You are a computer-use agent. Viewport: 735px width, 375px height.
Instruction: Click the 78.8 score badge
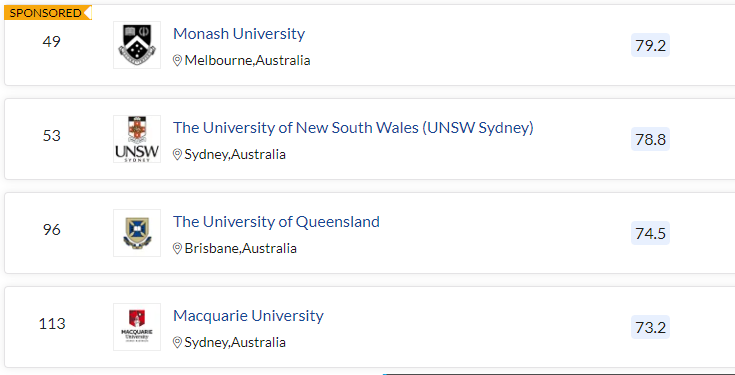[650, 139]
